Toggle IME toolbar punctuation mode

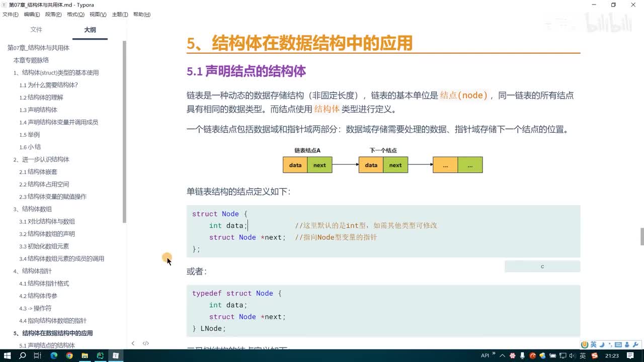click(x=610, y=345)
